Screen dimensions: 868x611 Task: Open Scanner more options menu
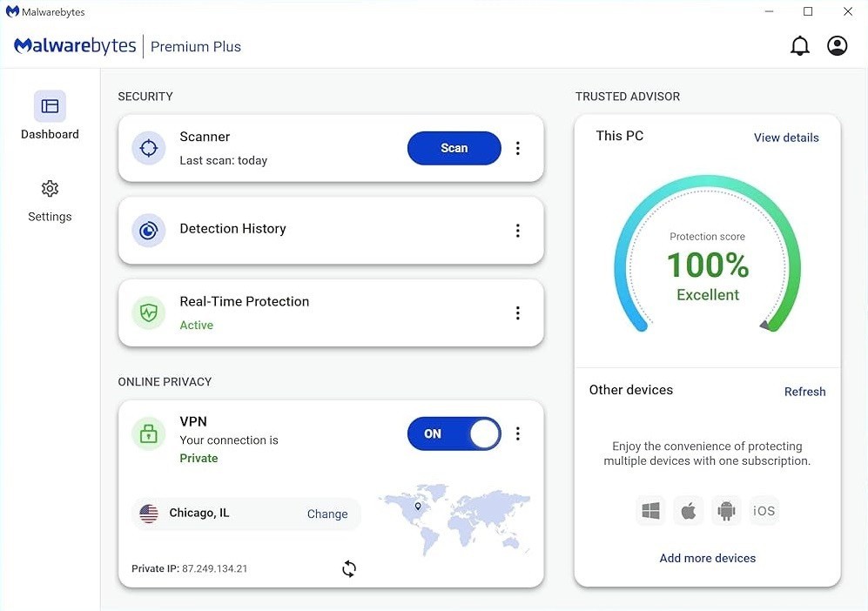tap(518, 148)
